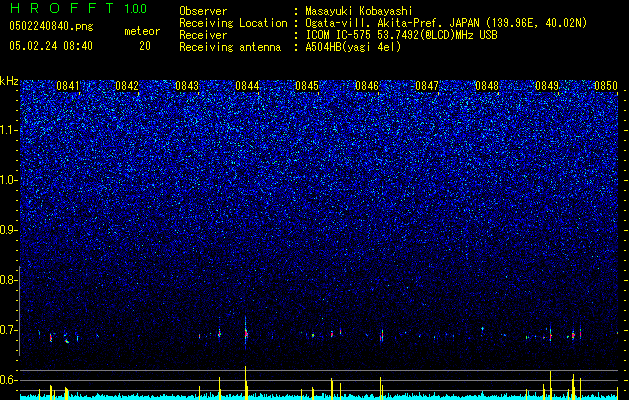Click the timestamp 05.02.24 08:40
629x400 pixels.
pyautogui.click(x=51, y=46)
